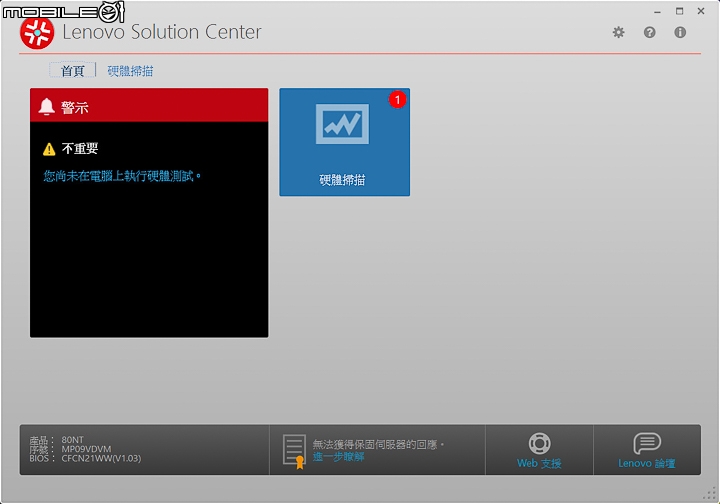720x504 pixels.
Task: Click the 無法獲得保固伺服器的回應 warranty message
Action: click(378, 444)
